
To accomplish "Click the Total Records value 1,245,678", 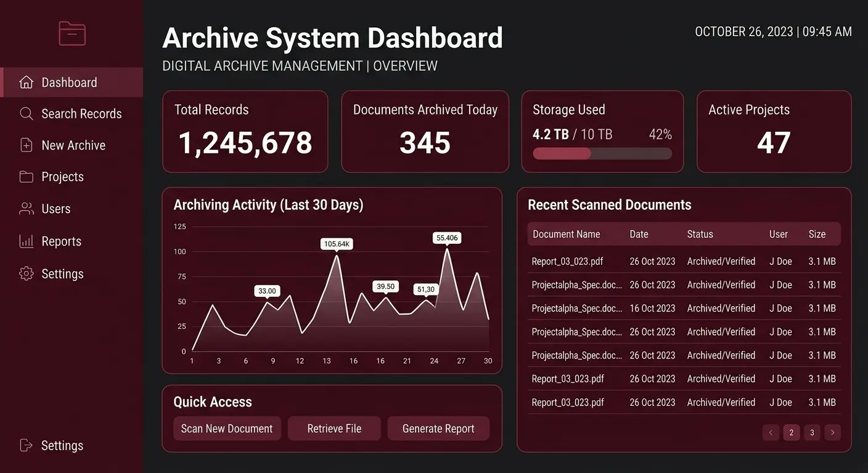I will (245, 143).
